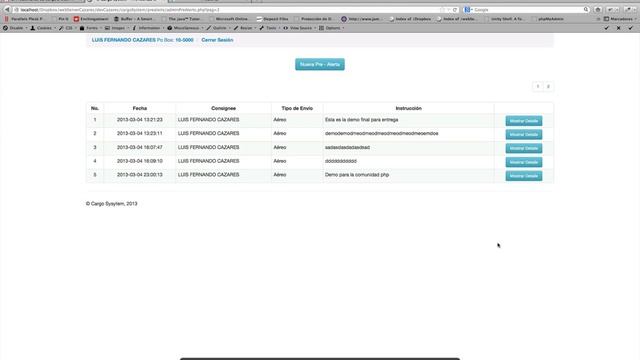
Task: Expand the Miscellaneous dropdown on the developer toolbar
Action: [x=185, y=28]
